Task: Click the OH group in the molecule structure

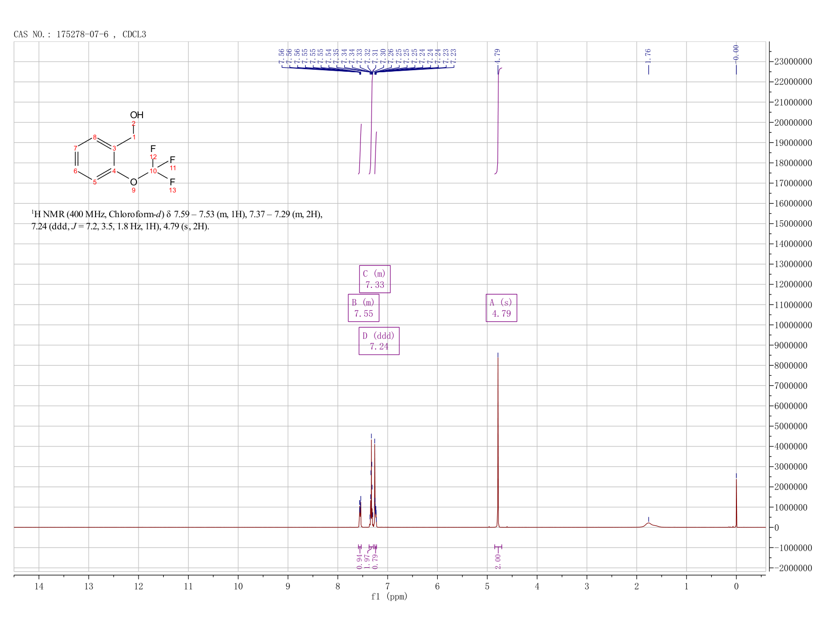Action: (x=136, y=115)
